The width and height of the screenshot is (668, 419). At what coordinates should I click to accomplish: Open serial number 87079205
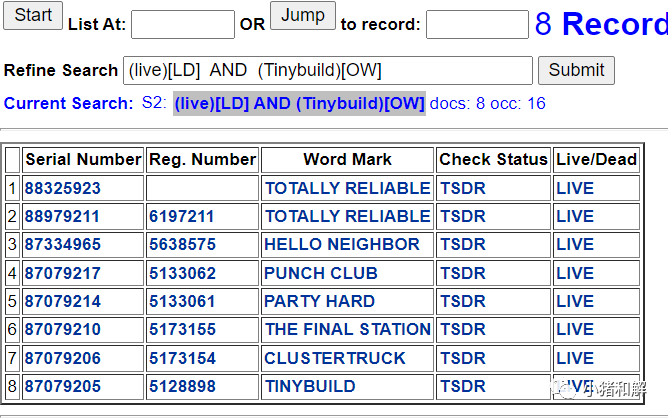tap(63, 386)
